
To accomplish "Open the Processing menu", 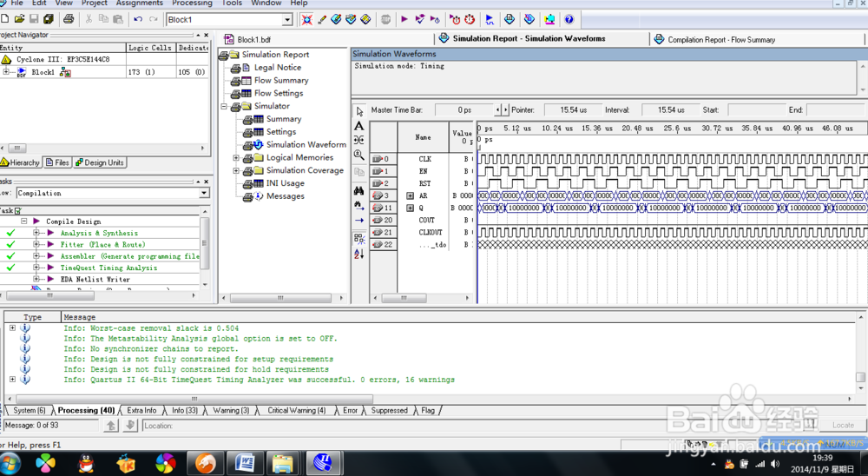I will click(x=192, y=3).
